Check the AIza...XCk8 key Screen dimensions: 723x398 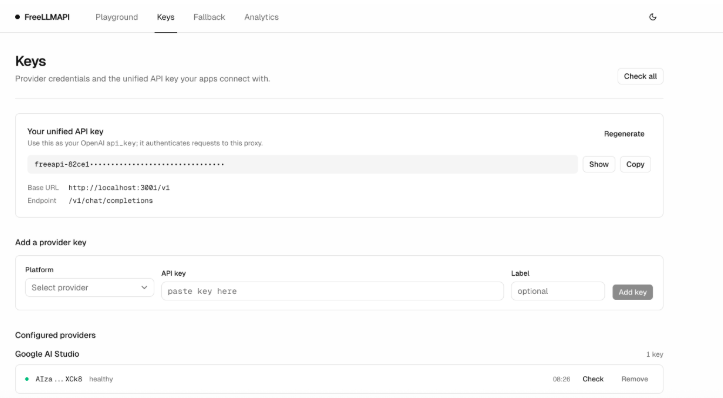593,379
